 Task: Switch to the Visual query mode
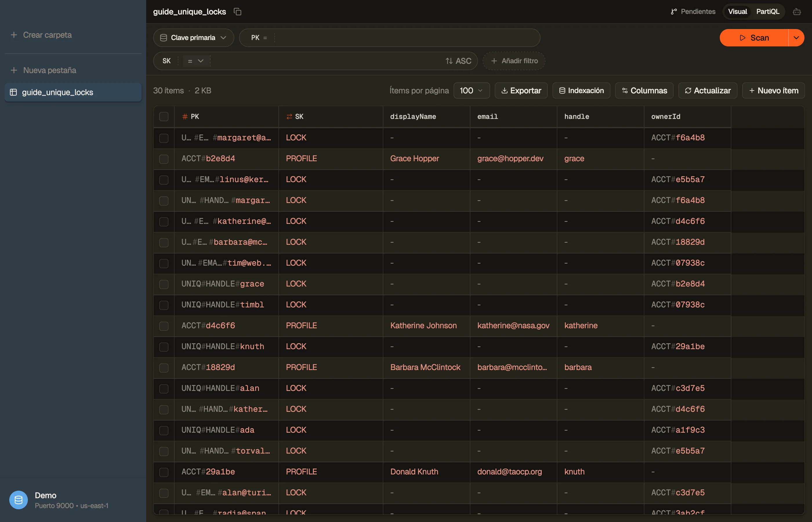click(x=737, y=12)
